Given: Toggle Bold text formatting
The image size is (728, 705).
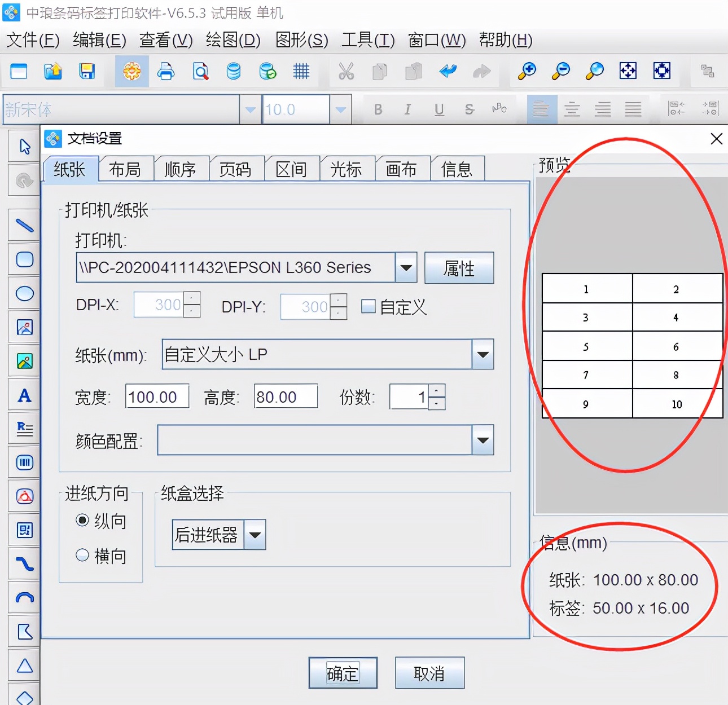Looking at the screenshot, I should coord(378,109).
